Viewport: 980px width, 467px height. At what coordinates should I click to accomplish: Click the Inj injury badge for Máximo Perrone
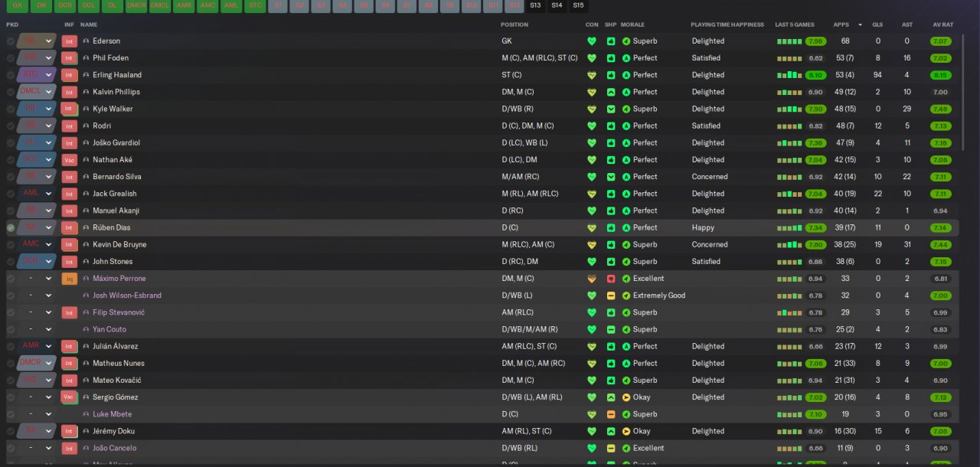70,279
